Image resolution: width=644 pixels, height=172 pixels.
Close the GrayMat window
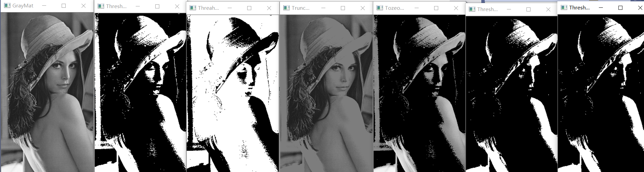click(84, 6)
